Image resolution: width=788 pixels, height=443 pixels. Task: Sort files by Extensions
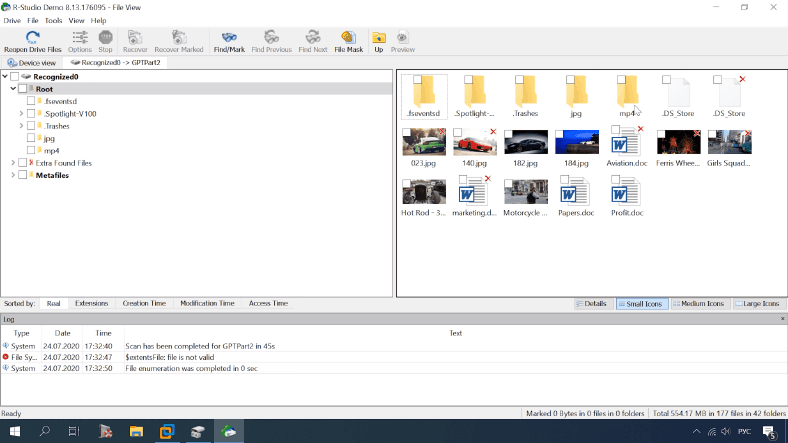point(91,303)
